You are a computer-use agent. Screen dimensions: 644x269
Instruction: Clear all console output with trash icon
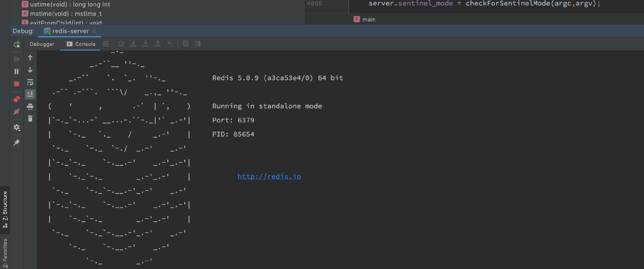30,119
